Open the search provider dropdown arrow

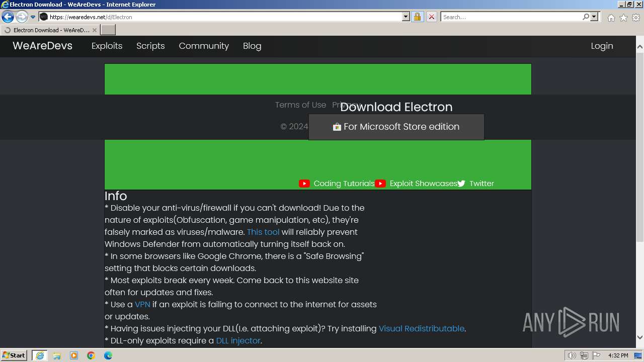tap(594, 17)
